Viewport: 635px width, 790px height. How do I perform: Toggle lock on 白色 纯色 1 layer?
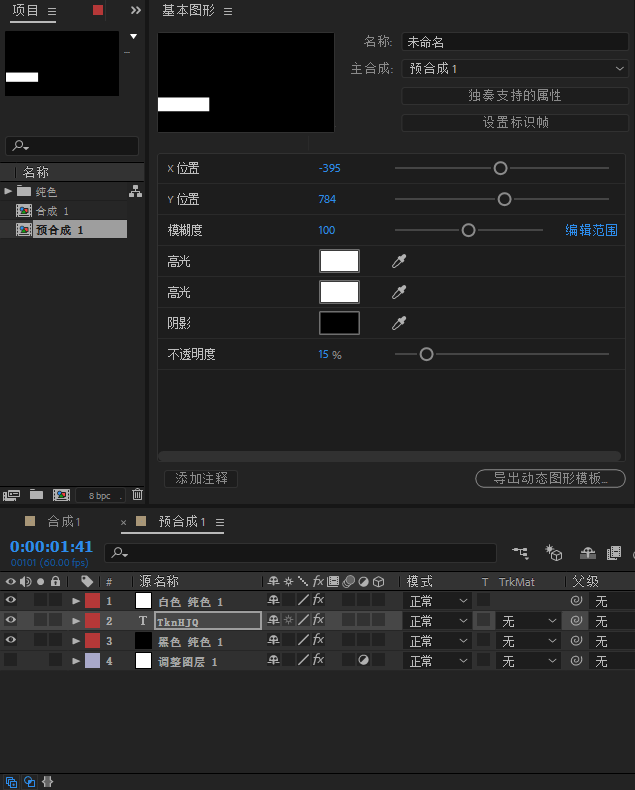[55, 600]
